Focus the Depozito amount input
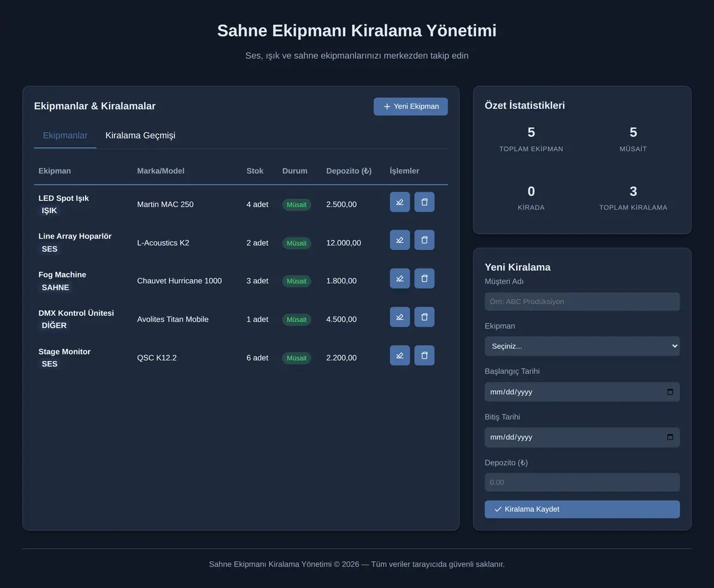The height and width of the screenshot is (588, 714). [582, 482]
